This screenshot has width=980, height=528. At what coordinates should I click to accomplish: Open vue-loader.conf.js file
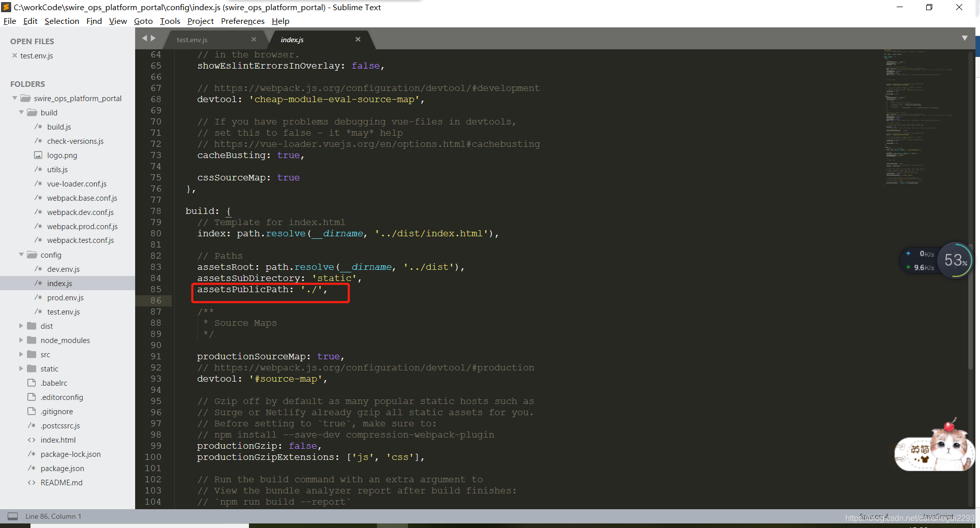tap(77, 183)
